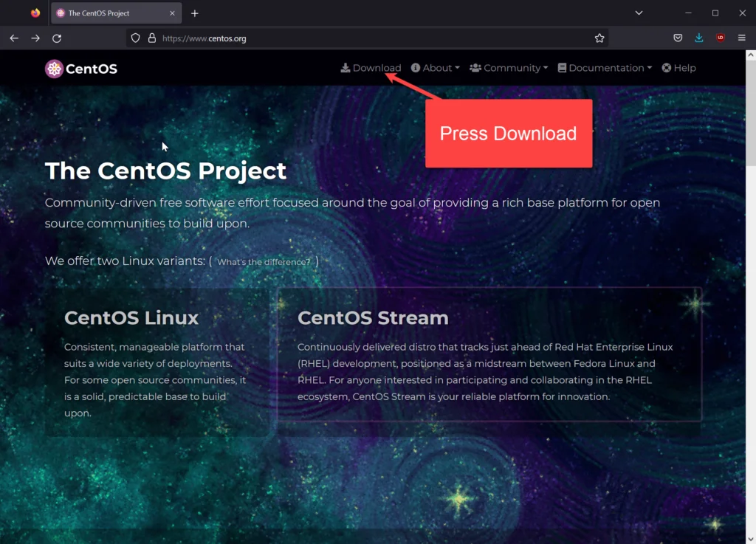Navigate forward a page
Image resolution: width=756 pixels, height=544 pixels.
(35, 38)
